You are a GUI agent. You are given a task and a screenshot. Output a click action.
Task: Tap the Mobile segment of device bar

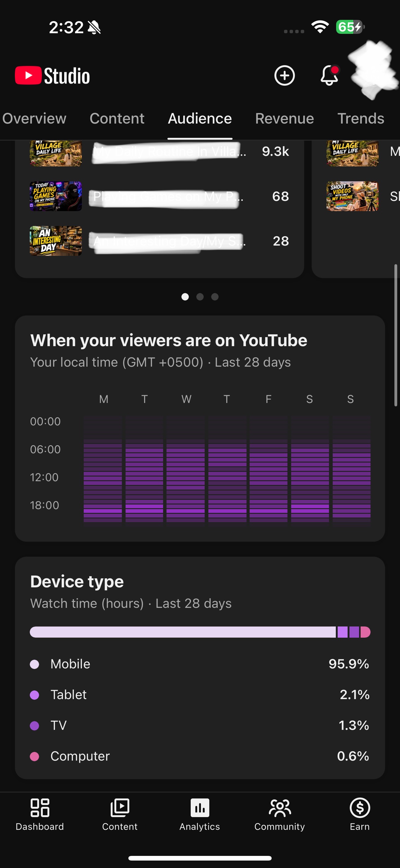(x=183, y=632)
